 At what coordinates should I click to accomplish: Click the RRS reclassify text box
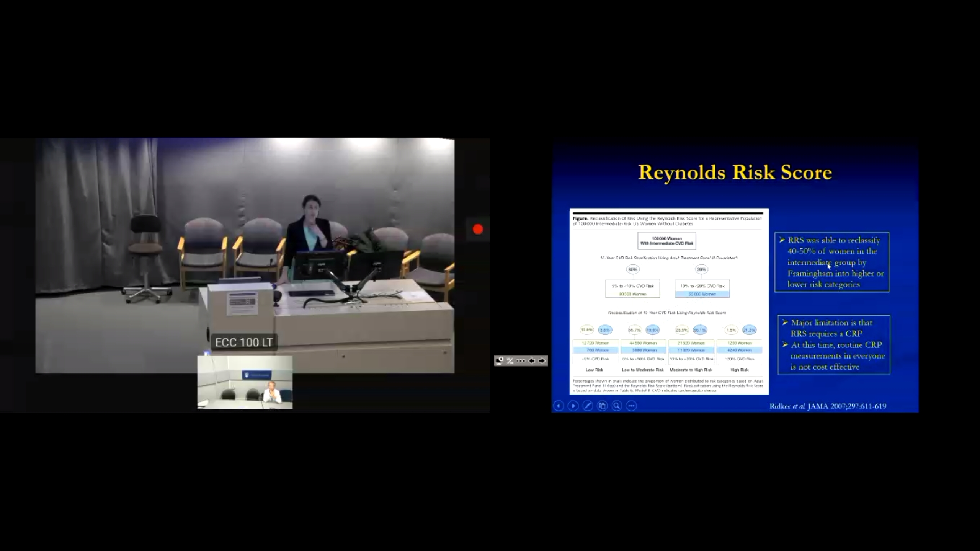pyautogui.click(x=832, y=262)
